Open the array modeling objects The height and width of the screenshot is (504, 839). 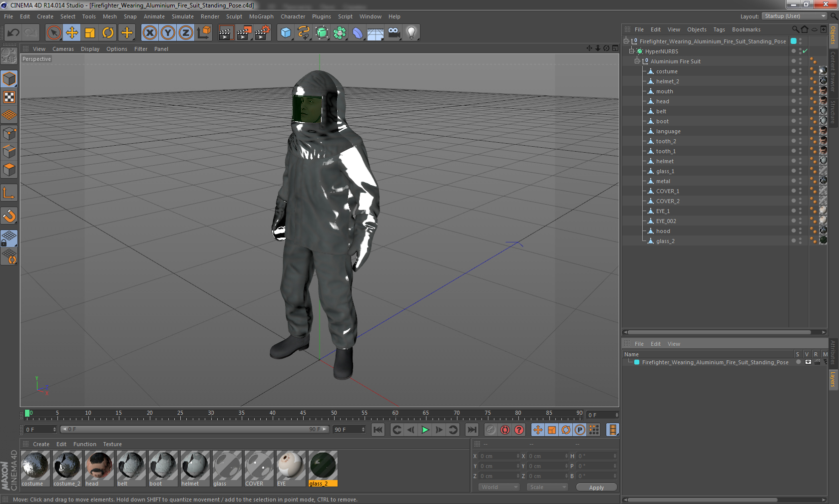[x=340, y=33]
